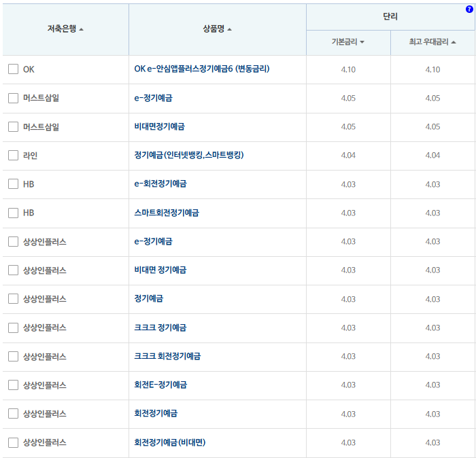Open 머스트삼일 e-정기예금 product link
The width and height of the screenshot is (476, 458).
[x=153, y=98]
